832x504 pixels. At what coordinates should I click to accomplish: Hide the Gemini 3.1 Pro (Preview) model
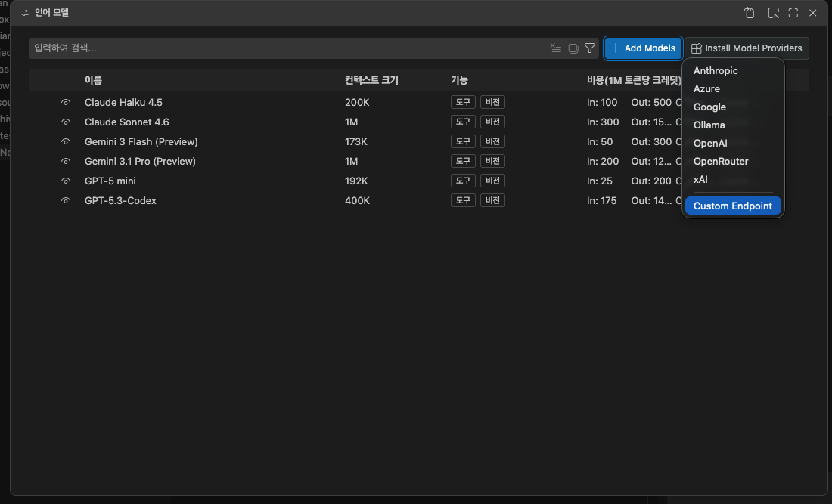(66, 161)
